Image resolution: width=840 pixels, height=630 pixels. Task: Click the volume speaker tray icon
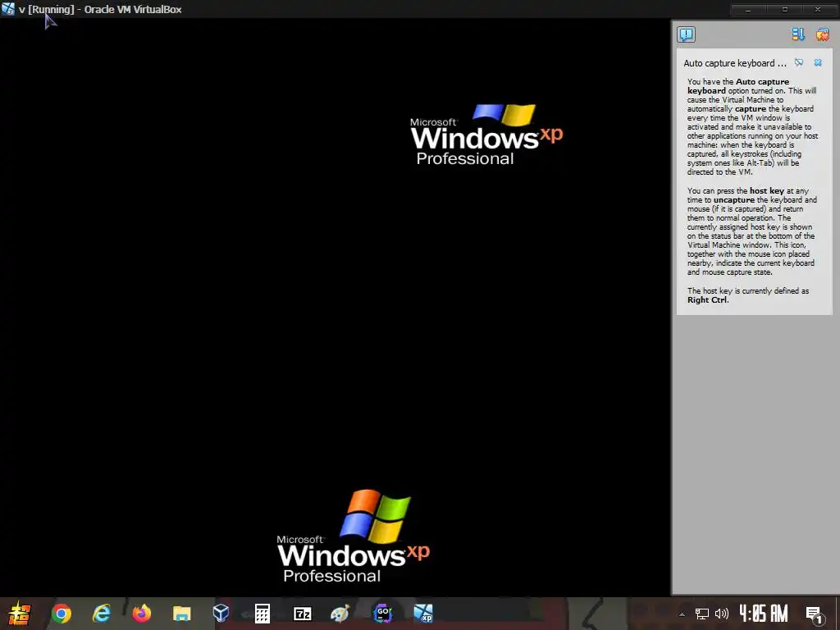pos(722,614)
